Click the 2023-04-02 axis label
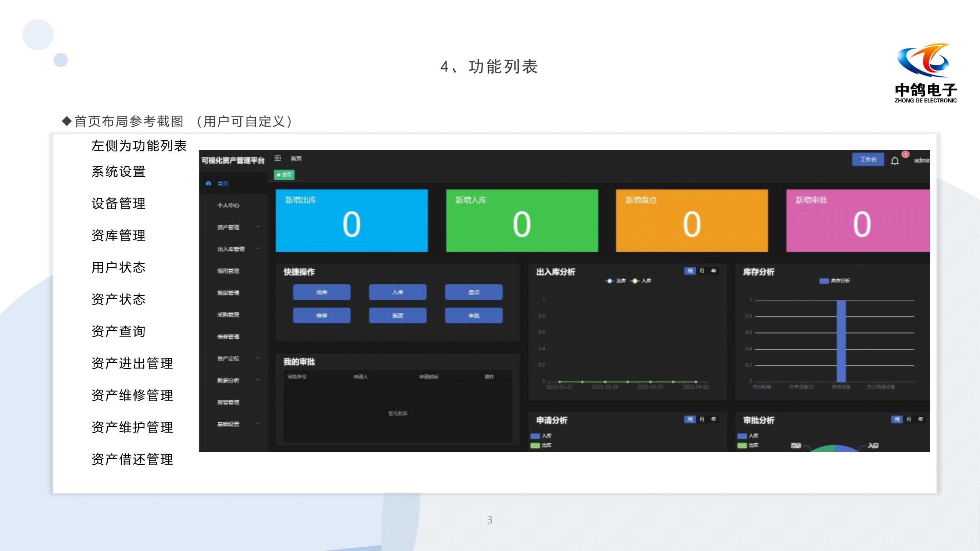 pyautogui.click(x=696, y=387)
